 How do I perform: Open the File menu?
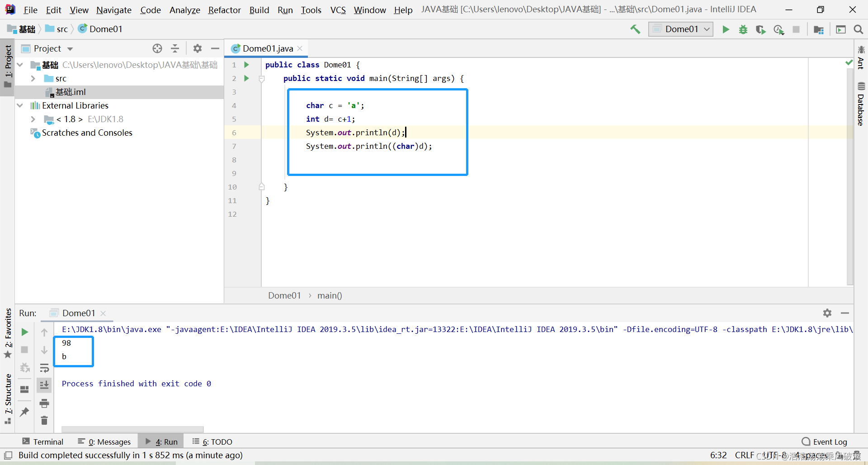point(30,10)
